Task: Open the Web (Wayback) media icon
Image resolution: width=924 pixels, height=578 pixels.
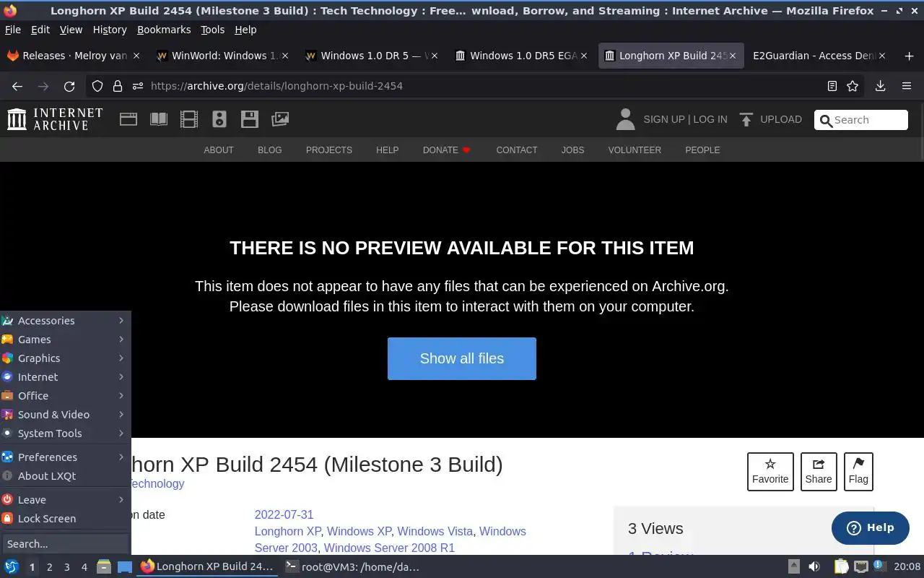Action: pyautogui.click(x=128, y=119)
